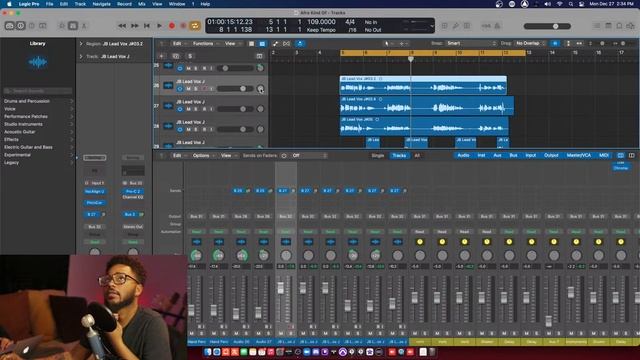Screen dimensions: 640x360
Task: Open the Media Browser button
Action: tap(630, 26)
